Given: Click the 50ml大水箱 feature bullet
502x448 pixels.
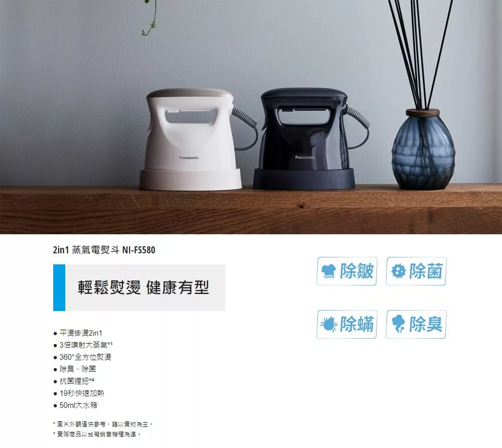Looking at the screenshot, I should [75, 405].
